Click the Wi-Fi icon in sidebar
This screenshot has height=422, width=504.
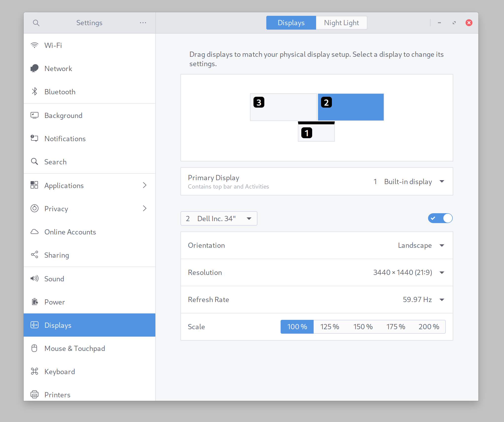(35, 45)
